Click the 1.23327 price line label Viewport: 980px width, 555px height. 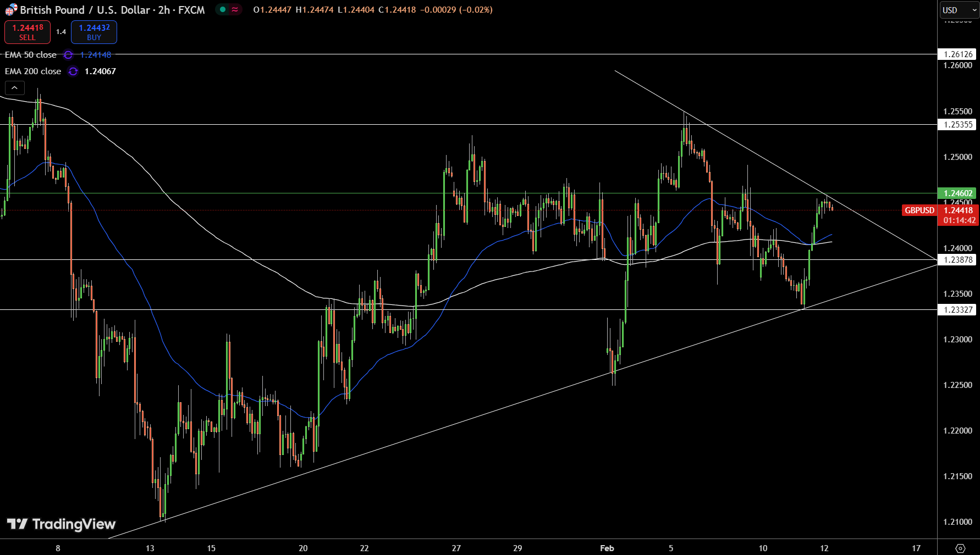click(x=957, y=310)
